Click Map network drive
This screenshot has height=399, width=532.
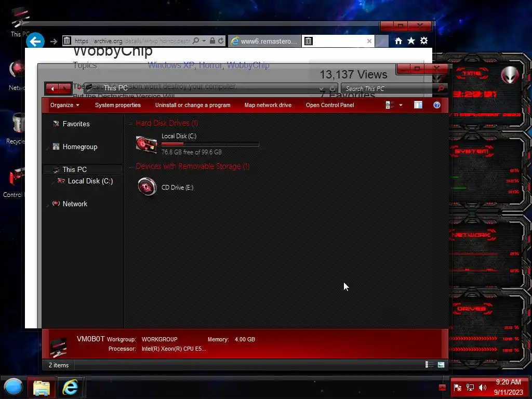coord(268,105)
